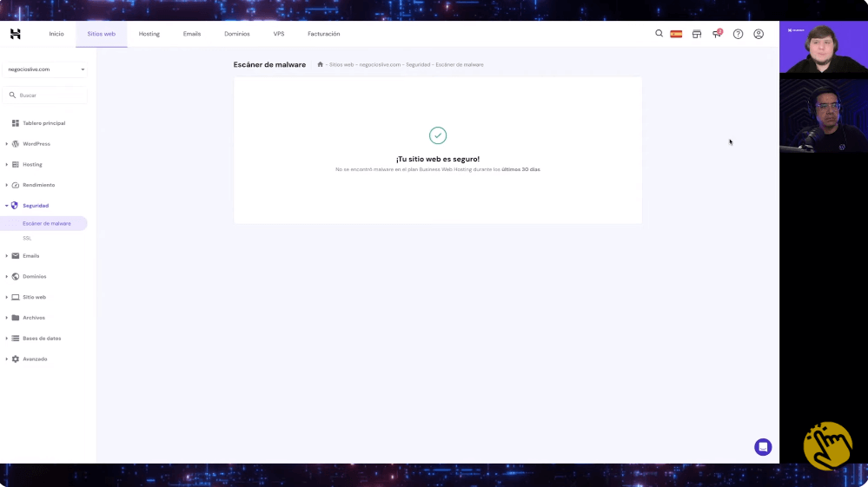Click the Dominios globe icon in sidebar

[x=16, y=276]
